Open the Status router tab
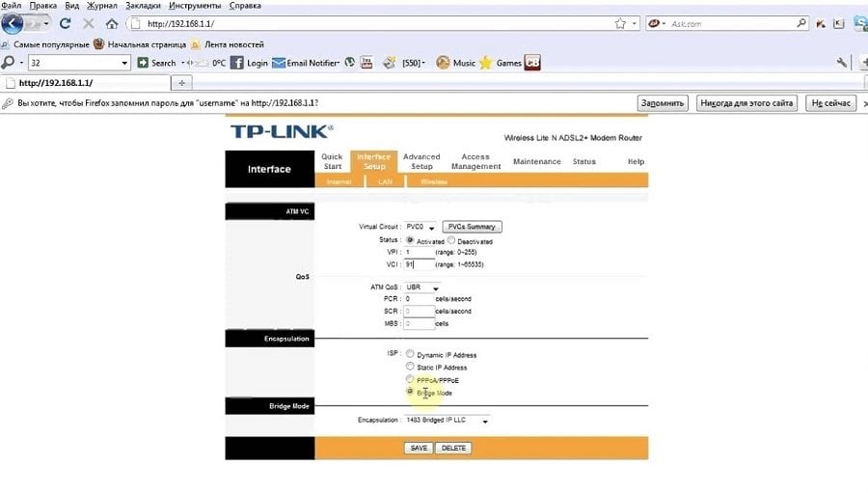Screen dimensions: 868x493 click(x=584, y=161)
